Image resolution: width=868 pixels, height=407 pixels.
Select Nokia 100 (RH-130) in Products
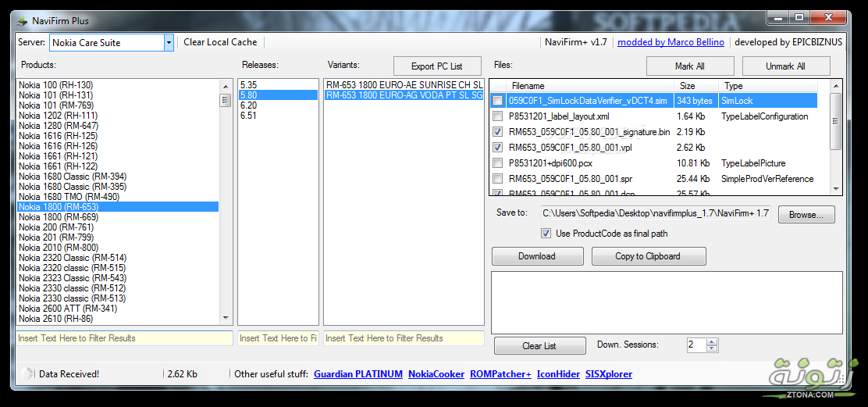click(118, 84)
